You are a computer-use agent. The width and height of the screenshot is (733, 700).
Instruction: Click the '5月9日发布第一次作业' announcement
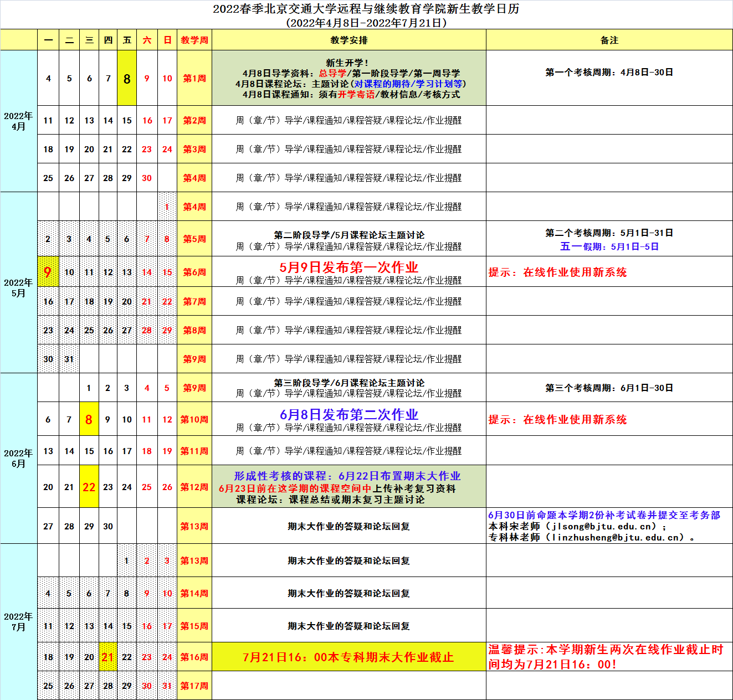(x=349, y=267)
